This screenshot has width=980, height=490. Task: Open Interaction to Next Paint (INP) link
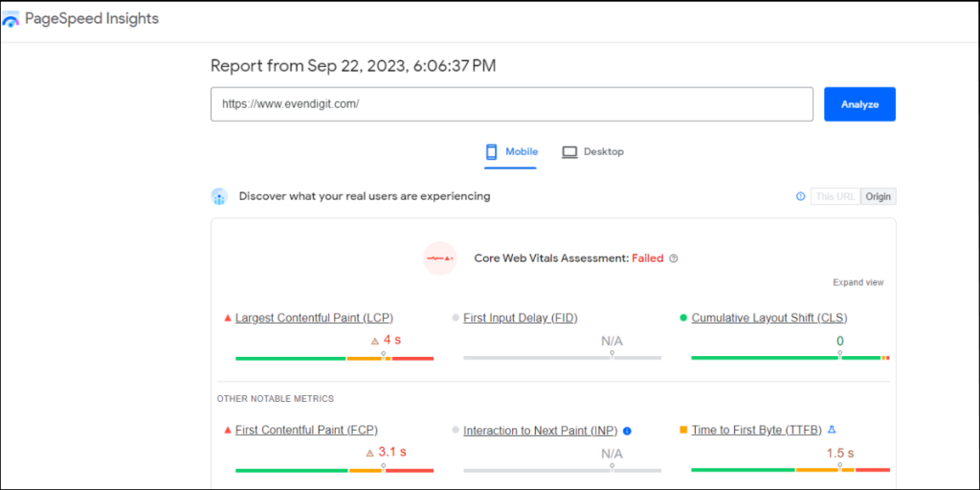pos(540,430)
